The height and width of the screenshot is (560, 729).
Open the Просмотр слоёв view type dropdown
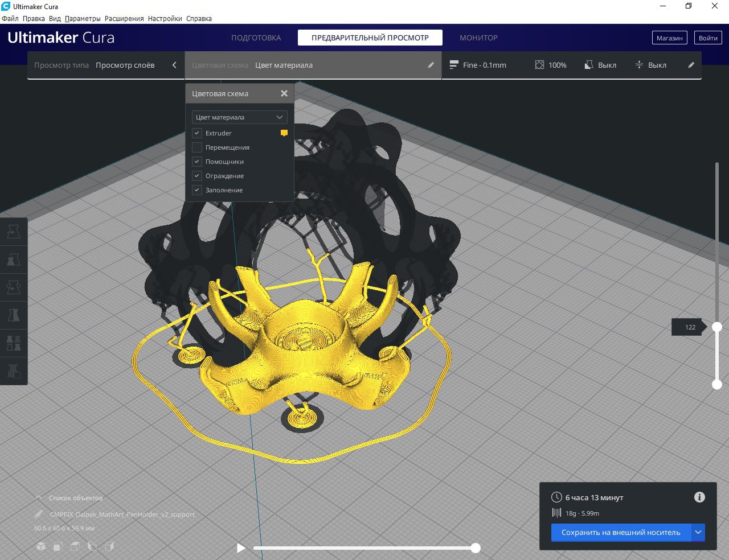point(106,65)
